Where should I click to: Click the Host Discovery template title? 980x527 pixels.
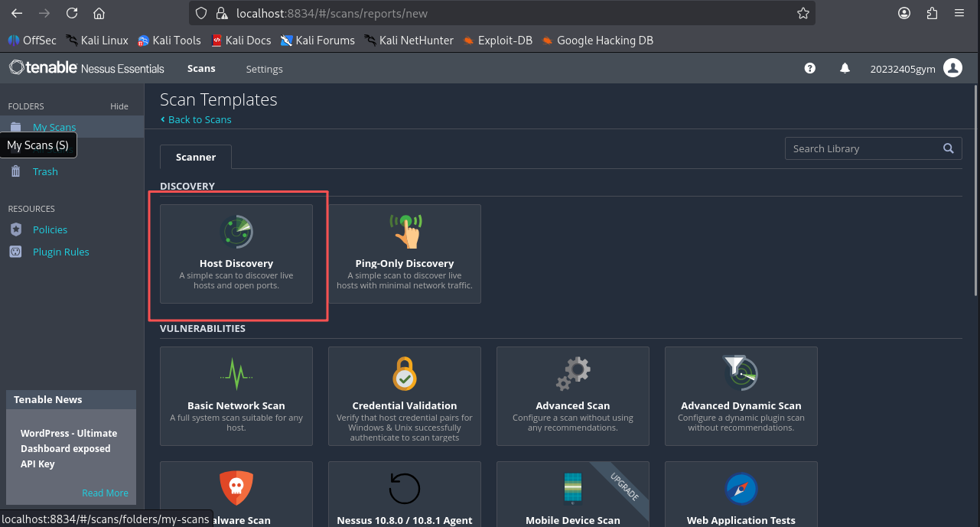[x=236, y=263]
